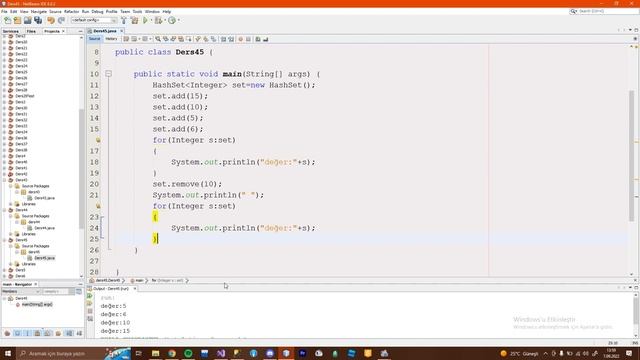Viewport: 640px width, 360px height.
Task: Collapse the Ders45 project node
Action: 4,240
